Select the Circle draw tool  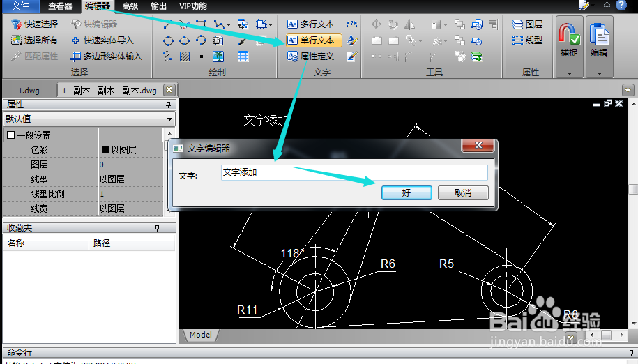tap(168, 40)
